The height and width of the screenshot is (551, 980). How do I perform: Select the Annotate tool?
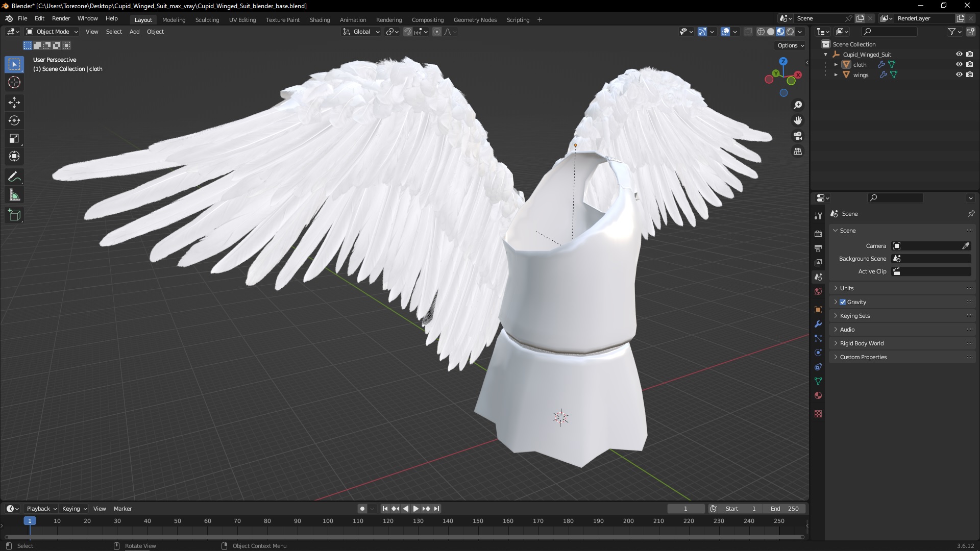[14, 177]
